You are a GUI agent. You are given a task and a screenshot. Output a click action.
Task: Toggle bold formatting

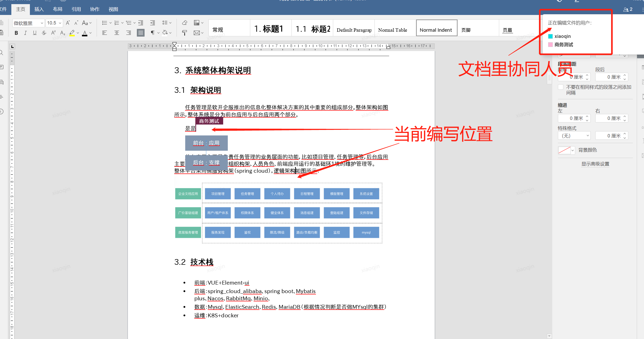coord(16,33)
